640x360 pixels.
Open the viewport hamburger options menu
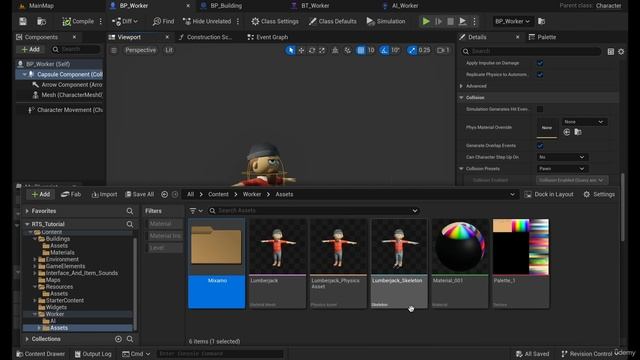pyautogui.click(x=113, y=50)
